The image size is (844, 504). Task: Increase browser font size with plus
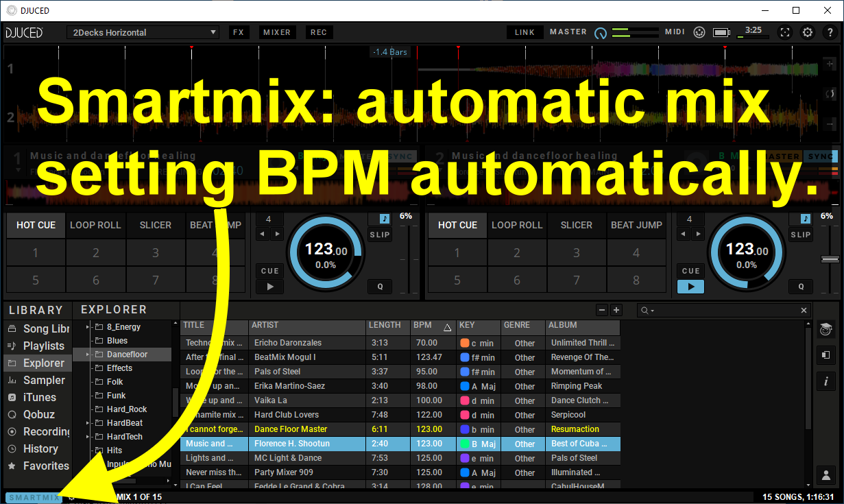[x=616, y=310]
